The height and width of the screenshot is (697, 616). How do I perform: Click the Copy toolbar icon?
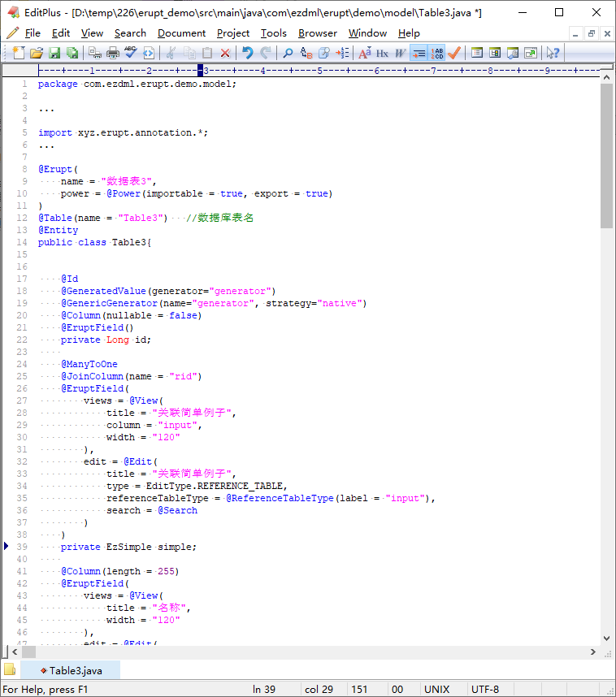click(189, 53)
